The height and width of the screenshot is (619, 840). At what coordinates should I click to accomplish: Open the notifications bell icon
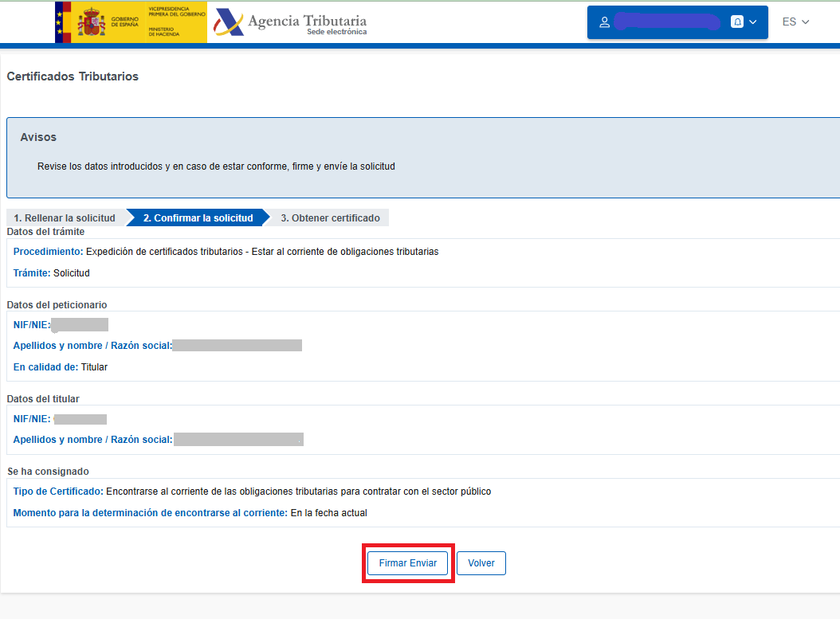pyautogui.click(x=737, y=22)
